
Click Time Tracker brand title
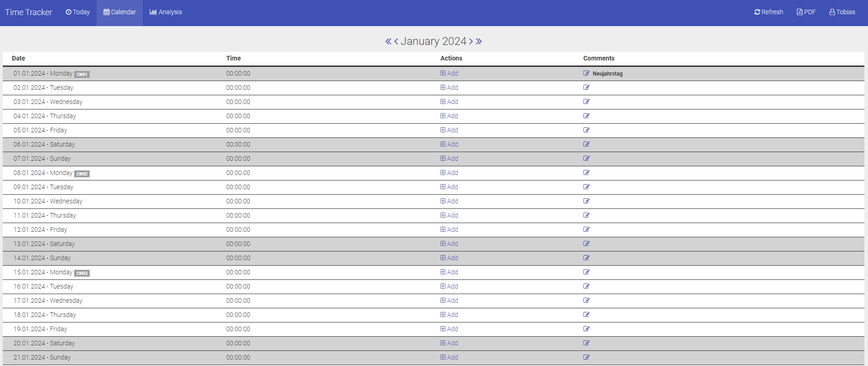[29, 12]
